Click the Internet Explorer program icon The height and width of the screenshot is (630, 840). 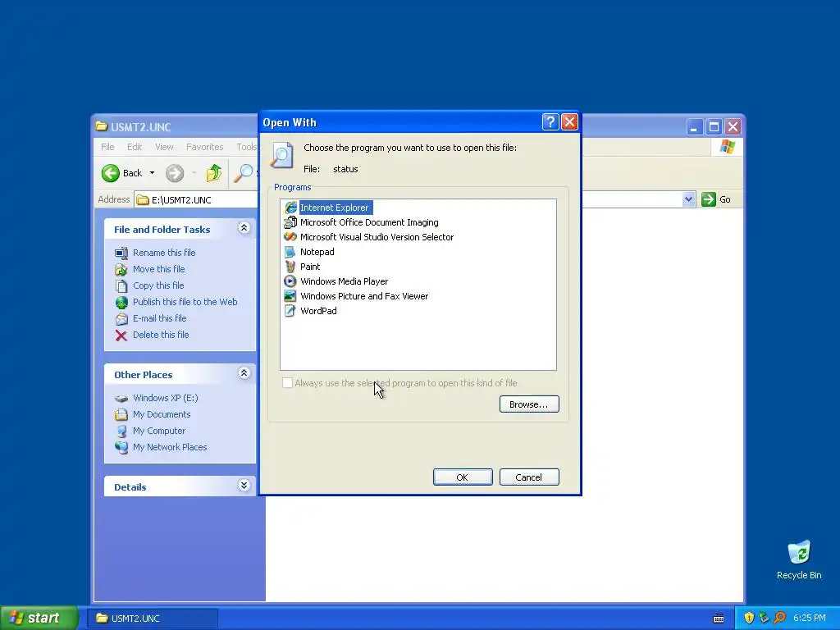(x=290, y=208)
